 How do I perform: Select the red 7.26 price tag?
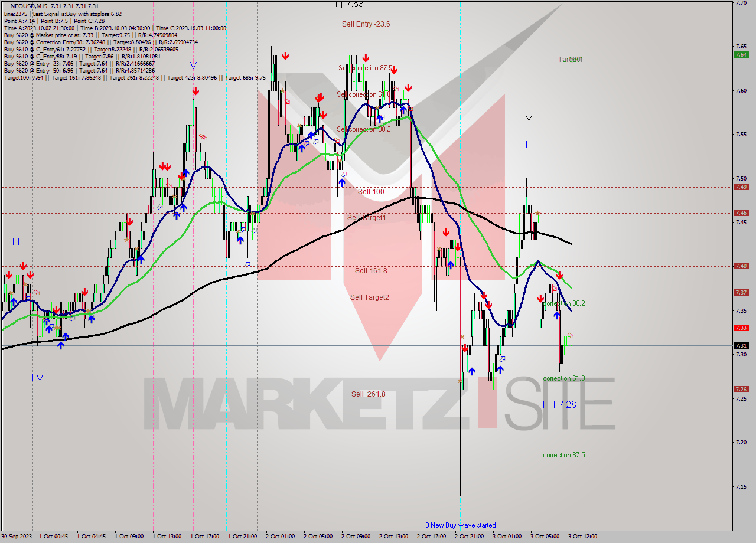click(x=741, y=389)
